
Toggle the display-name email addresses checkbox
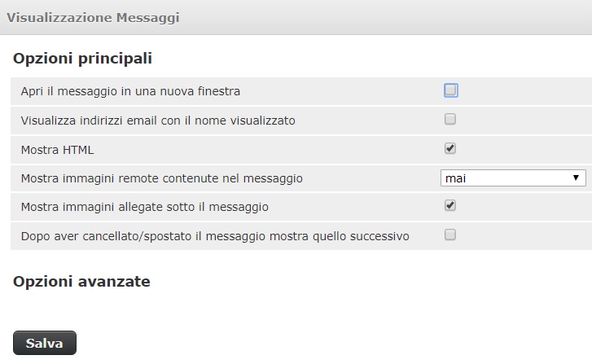pos(450,120)
